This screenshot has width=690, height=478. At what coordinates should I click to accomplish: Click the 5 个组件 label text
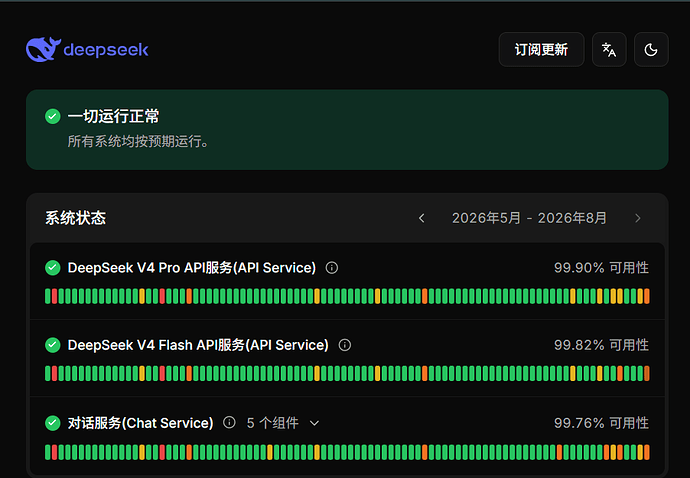point(272,423)
